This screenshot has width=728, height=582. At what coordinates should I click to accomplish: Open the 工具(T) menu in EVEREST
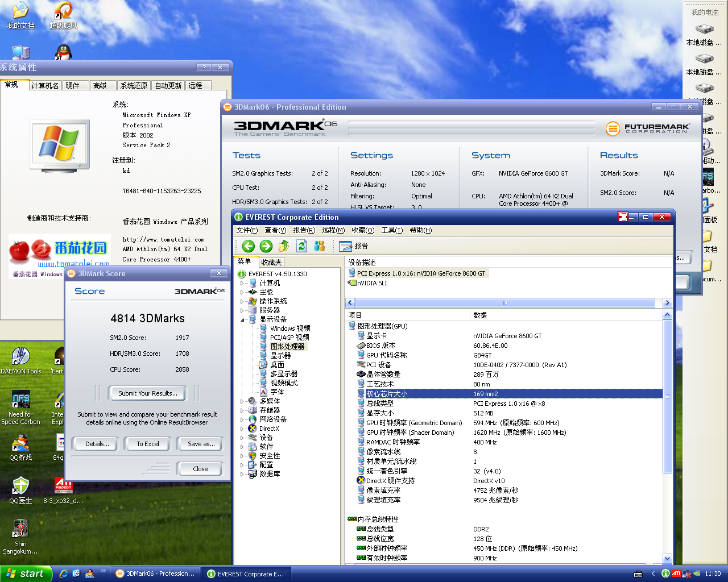392,230
